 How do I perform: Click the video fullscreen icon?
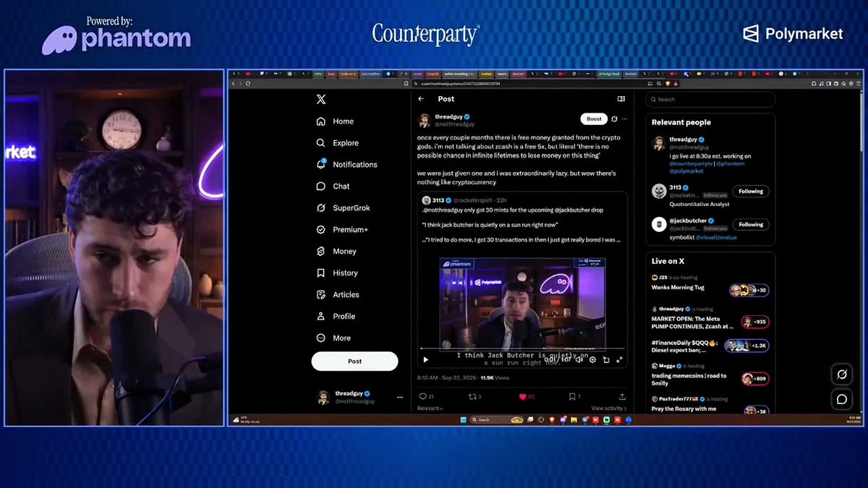click(x=619, y=359)
